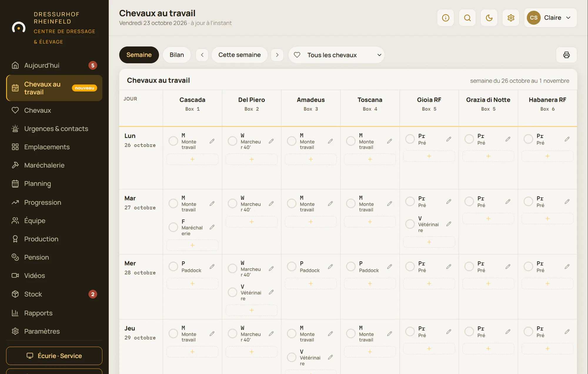This screenshot has width=588, height=374.
Task: Open Progression in the sidebar
Action: [54, 202]
